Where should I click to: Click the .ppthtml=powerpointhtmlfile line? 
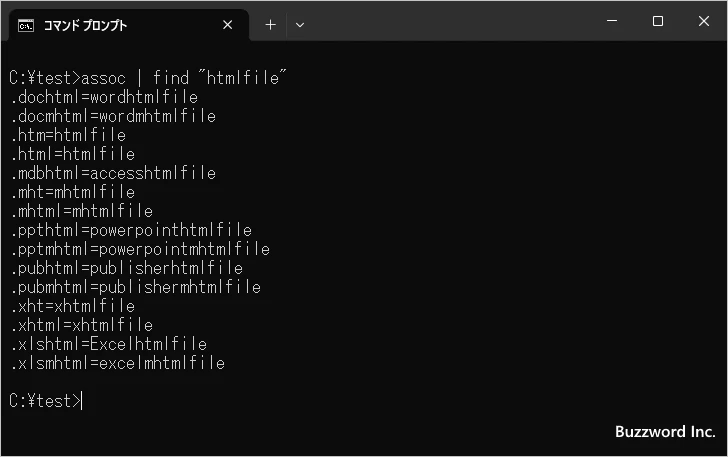point(131,230)
